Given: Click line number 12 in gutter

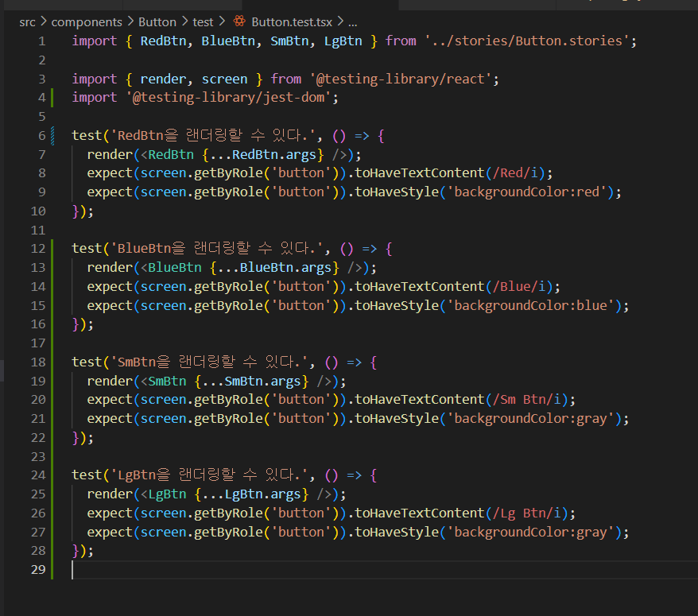Looking at the screenshot, I should pyautogui.click(x=38, y=248).
